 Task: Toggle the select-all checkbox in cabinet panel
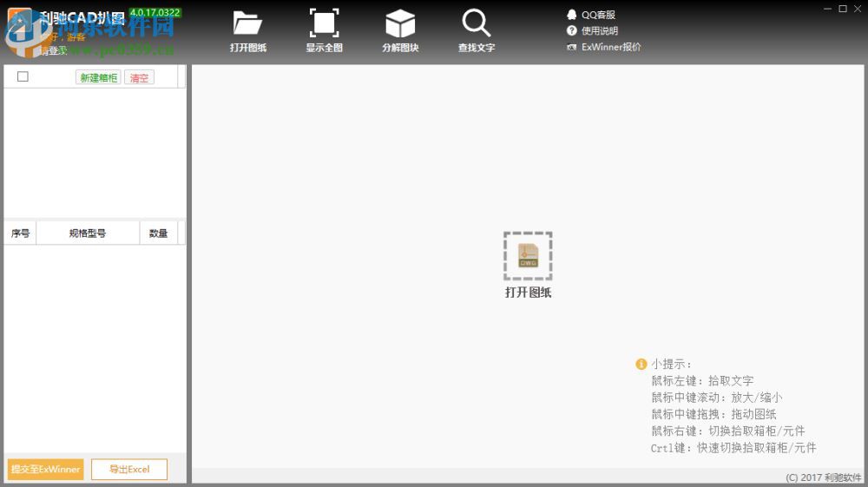(x=23, y=77)
